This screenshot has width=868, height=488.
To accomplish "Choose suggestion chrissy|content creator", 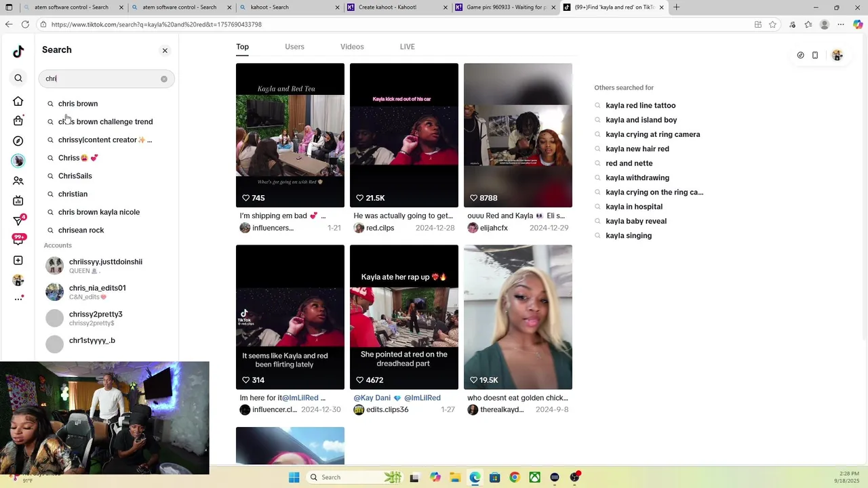I will coord(105,140).
